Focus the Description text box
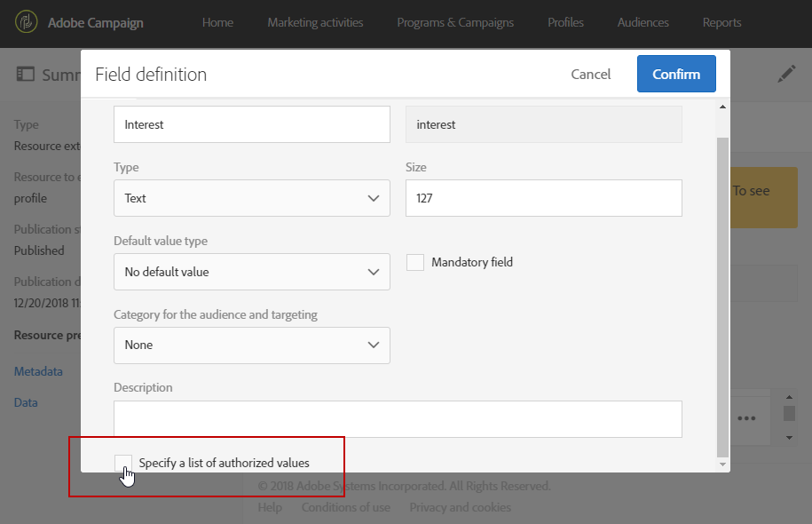This screenshot has height=524, width=812. pyautogui.click(x=398, y=419)
